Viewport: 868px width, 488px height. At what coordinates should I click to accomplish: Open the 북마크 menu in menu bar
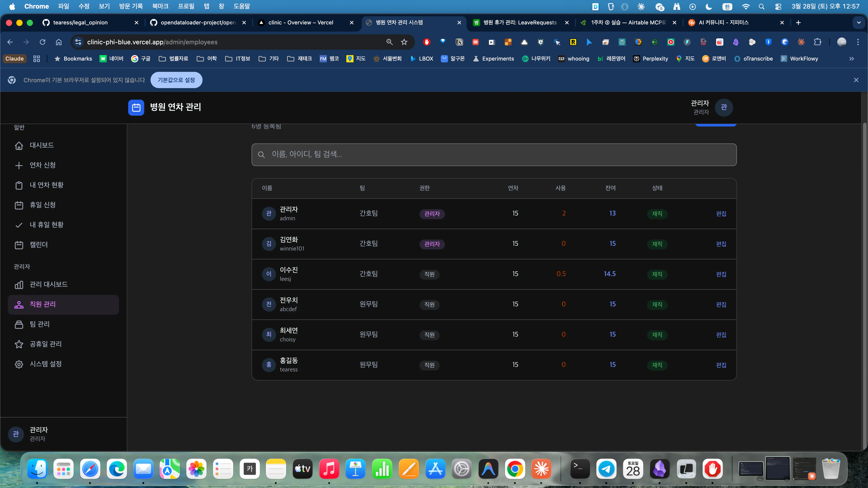[160, 6]
